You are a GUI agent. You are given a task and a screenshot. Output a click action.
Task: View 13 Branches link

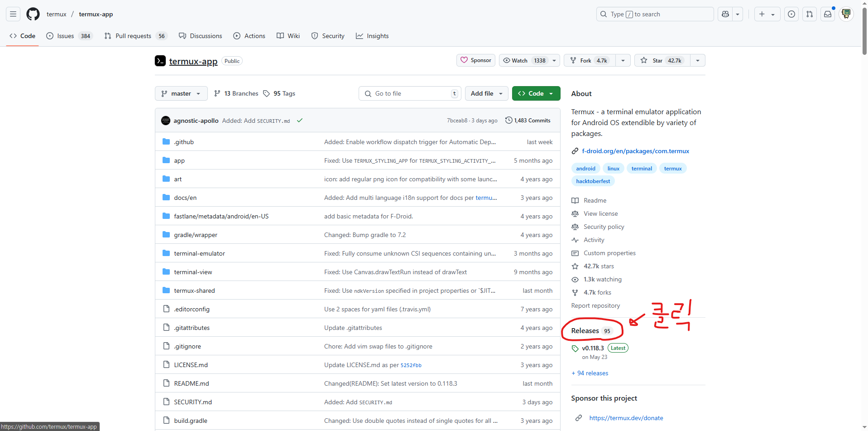point(236,93)
